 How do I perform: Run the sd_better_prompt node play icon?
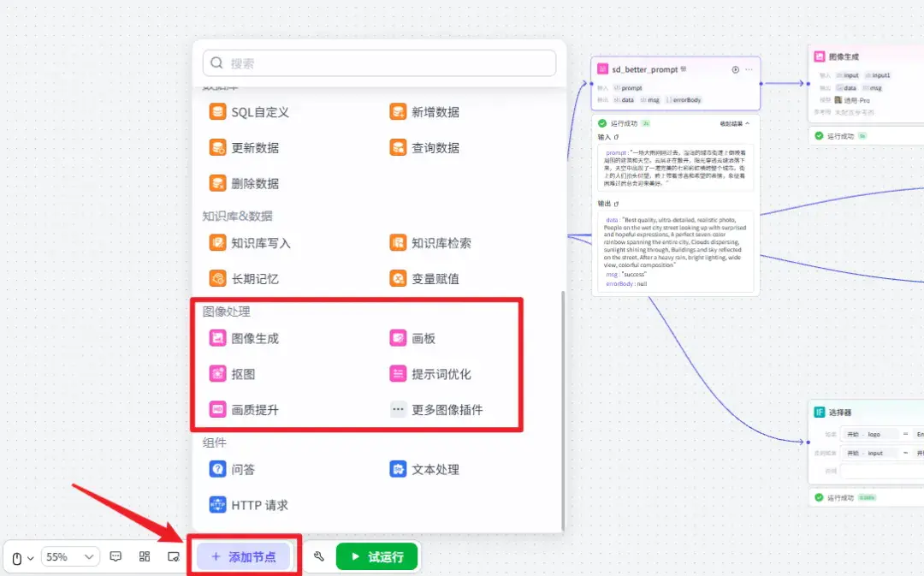[736, 69]
